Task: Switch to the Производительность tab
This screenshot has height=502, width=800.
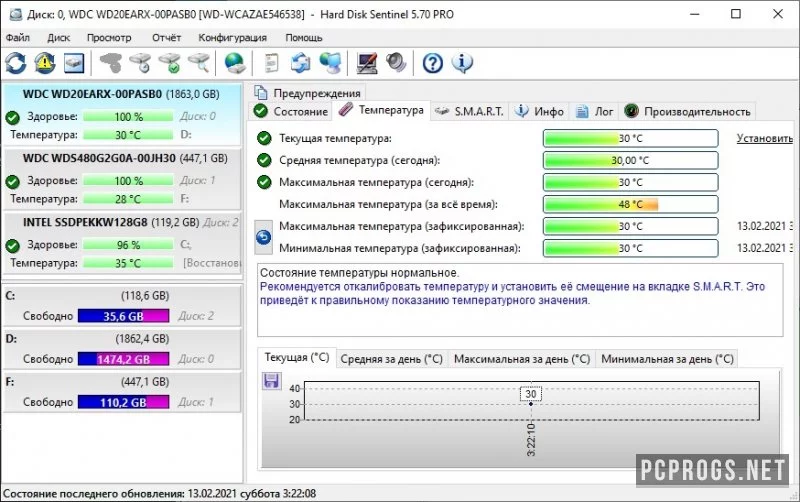Action: pyautogui.click(x=687, y=111)
